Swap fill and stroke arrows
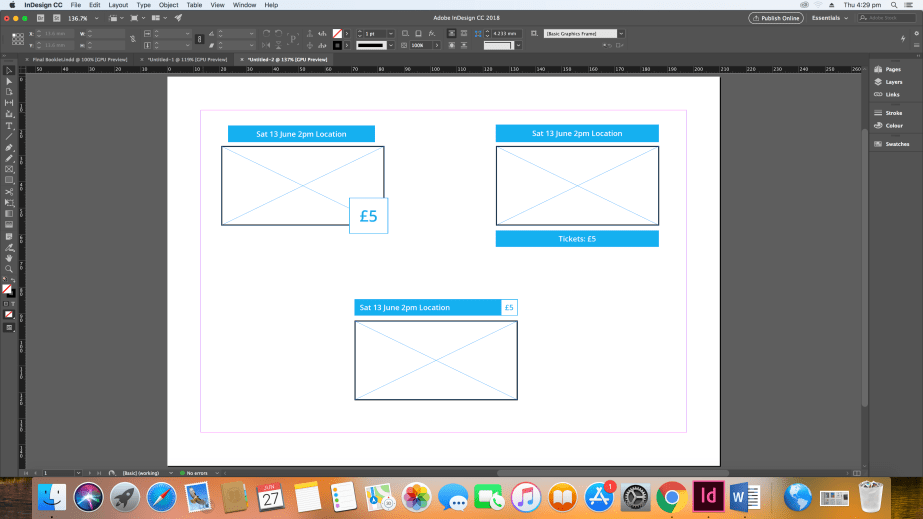This screenshot has height=519, width=923. point(12,281)
